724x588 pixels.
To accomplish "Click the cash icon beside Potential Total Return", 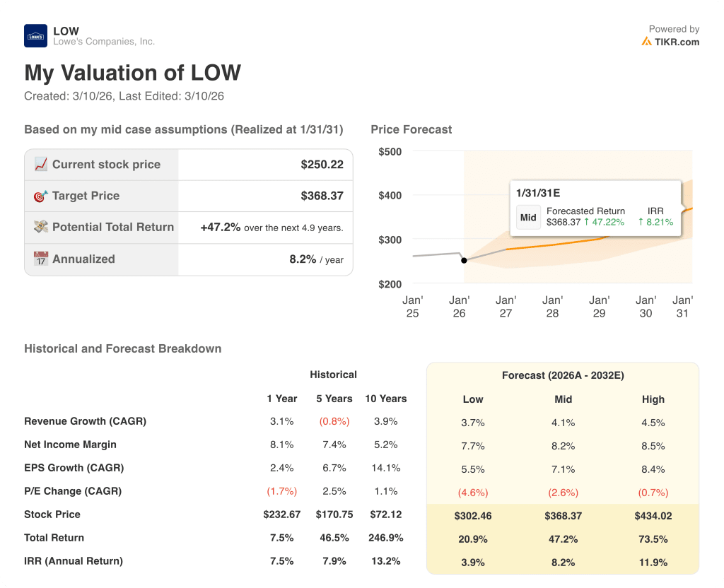I will (41, 227).
